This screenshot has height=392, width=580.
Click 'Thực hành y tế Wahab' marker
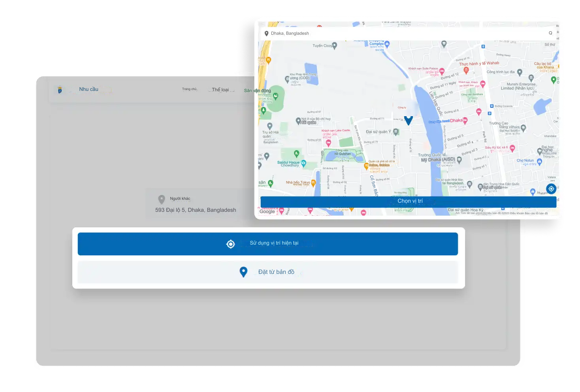click(x=466, y=70)
